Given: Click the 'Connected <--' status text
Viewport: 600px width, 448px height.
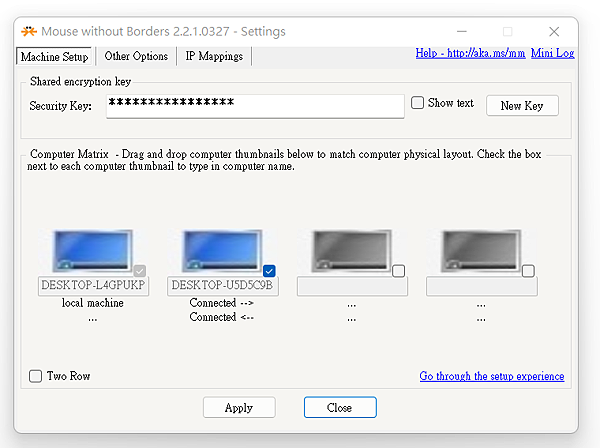Looking at the screenshot, I should pyautogui.click(x=222, y=317).
